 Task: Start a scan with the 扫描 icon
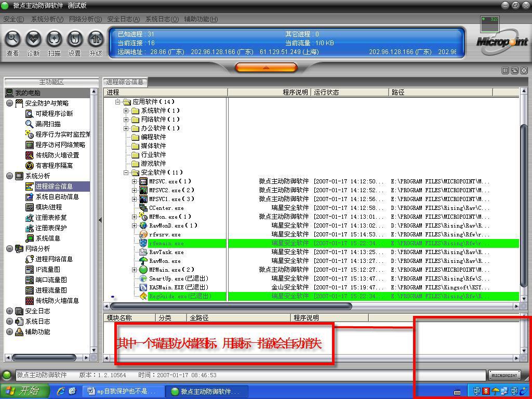(54, 44)
